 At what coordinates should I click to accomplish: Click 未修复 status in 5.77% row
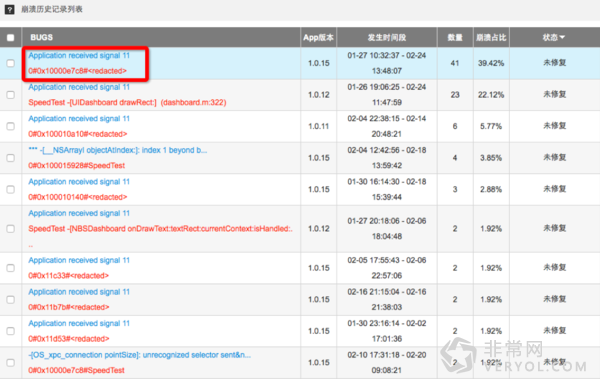(x=554, y=126)
